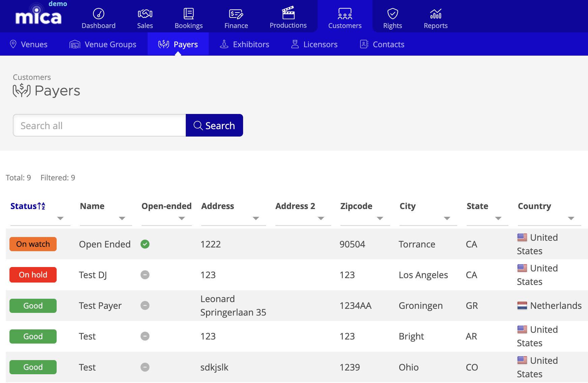Viewport: 588px width, 383px height.
Task: Toggle Open-ended indicator for Test Payer
Action: tap(145, 305)
